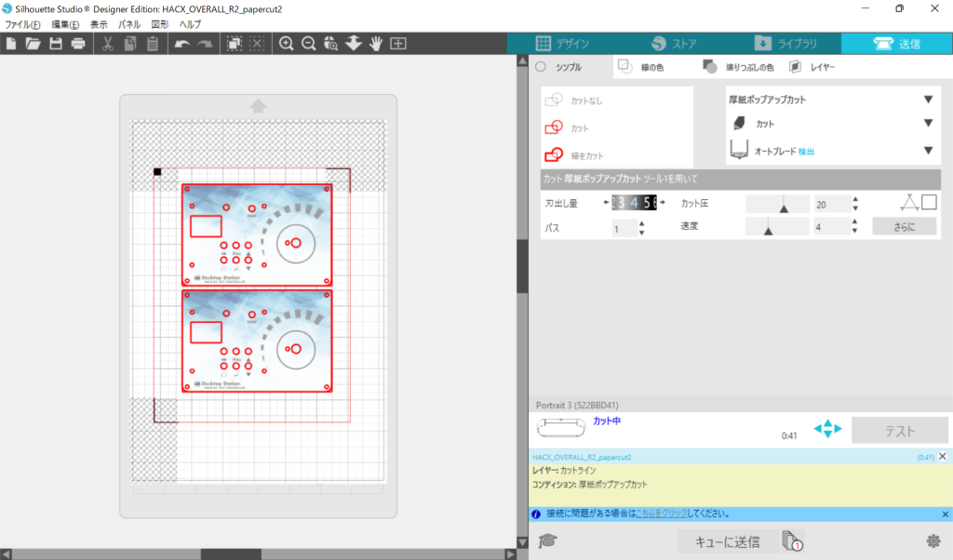Screen dimensions: 953x560
Task: Open the job queue icon with badge
Action: [x=792, y=540]
